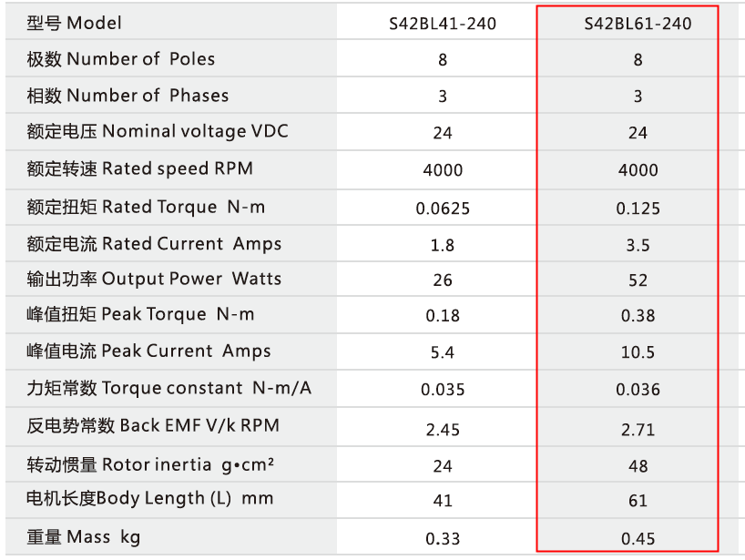
Task: Select the 0.125 rated torque value
Action: click(638, 209)
